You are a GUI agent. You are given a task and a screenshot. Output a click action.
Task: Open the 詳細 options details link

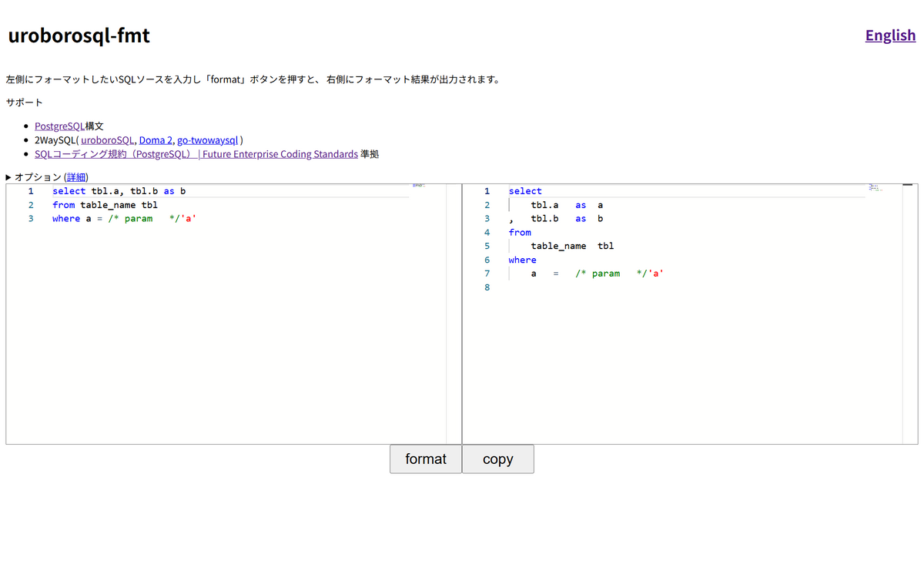[x=76, y=177]
